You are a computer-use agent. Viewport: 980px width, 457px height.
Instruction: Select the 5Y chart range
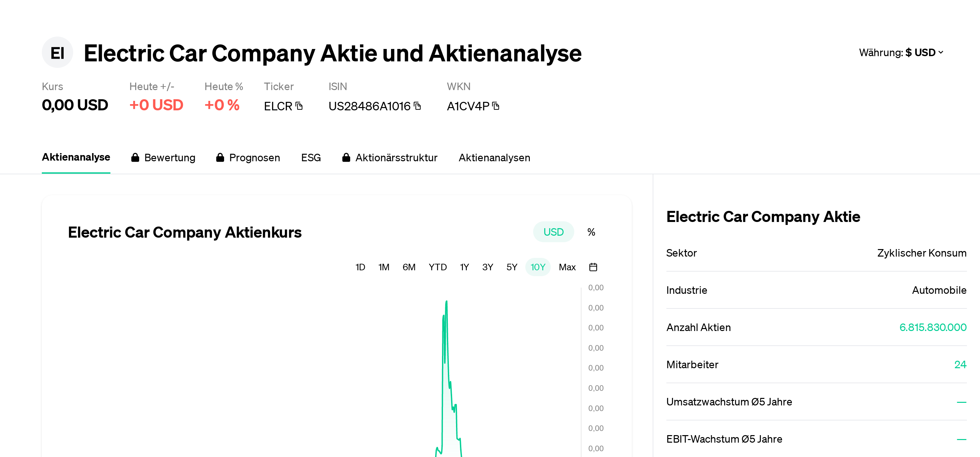pos(512,267)
